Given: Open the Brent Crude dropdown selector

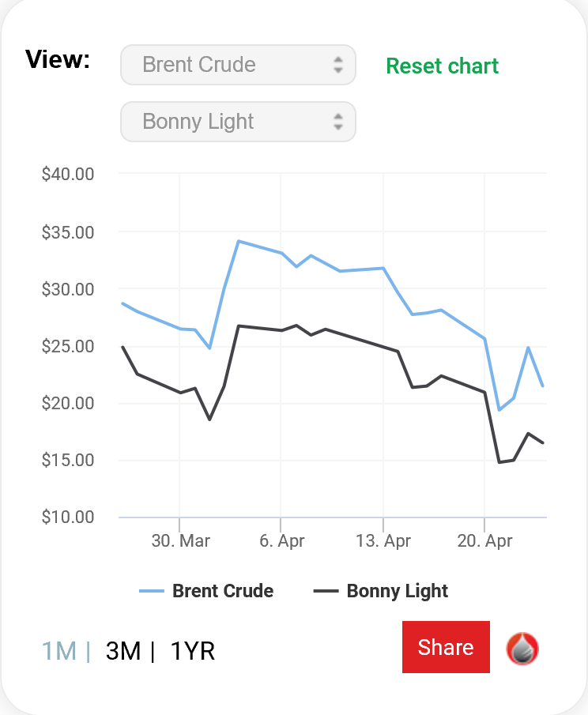Looking at the screenshot, I should click(x=238, y=65).
